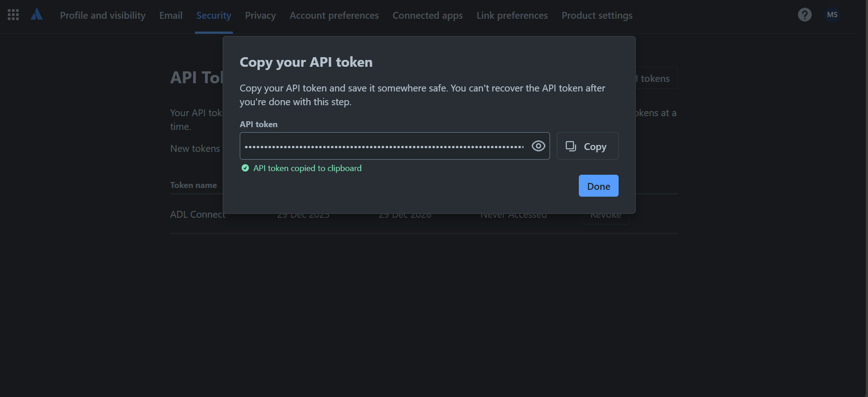The image size is (868, 397).
Task: Switch to Connected apps tab
Action: (x=427, y=16)
